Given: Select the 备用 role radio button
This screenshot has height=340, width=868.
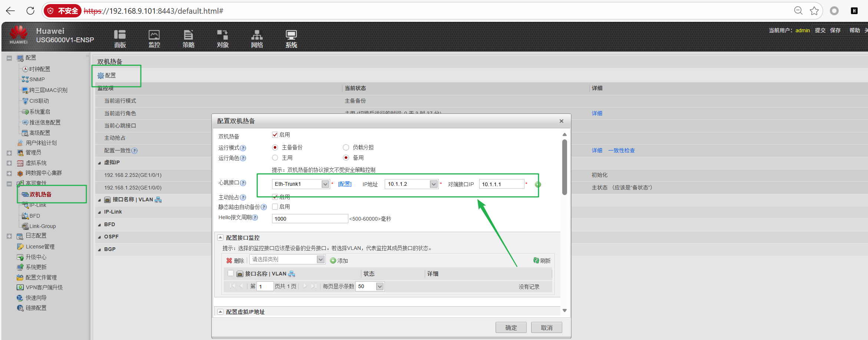Looking at the screenshot, I should [x=346, y=158].
